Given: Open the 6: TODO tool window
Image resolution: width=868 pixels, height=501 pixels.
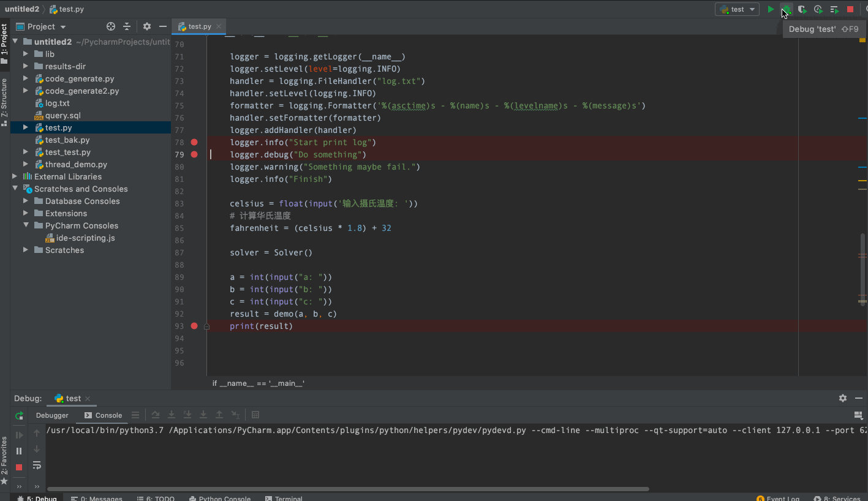Looking at the screenshot, I should (156, 498).
